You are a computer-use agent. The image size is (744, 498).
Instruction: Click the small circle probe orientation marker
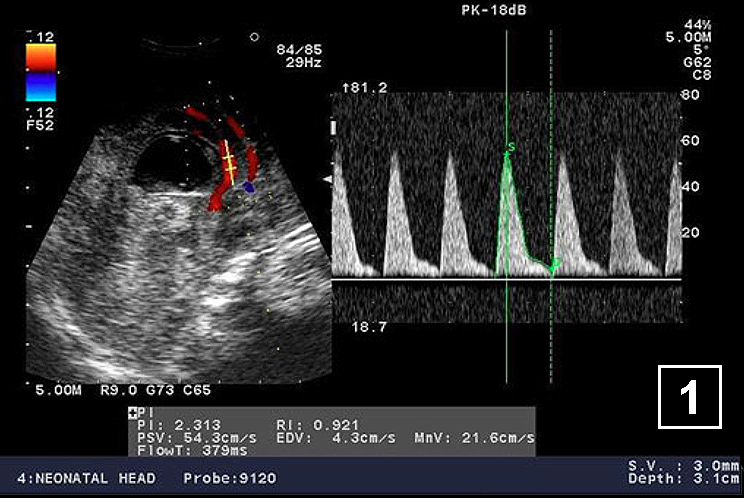255,37
